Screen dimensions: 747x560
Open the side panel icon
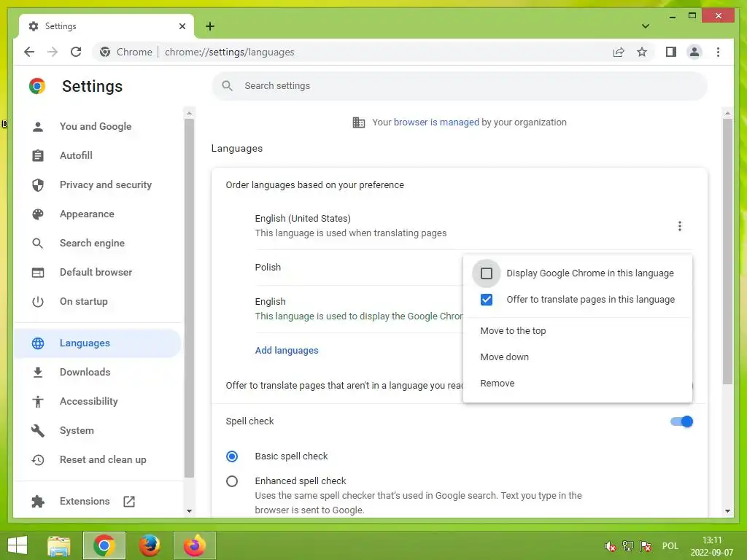(x=671, y=52)
